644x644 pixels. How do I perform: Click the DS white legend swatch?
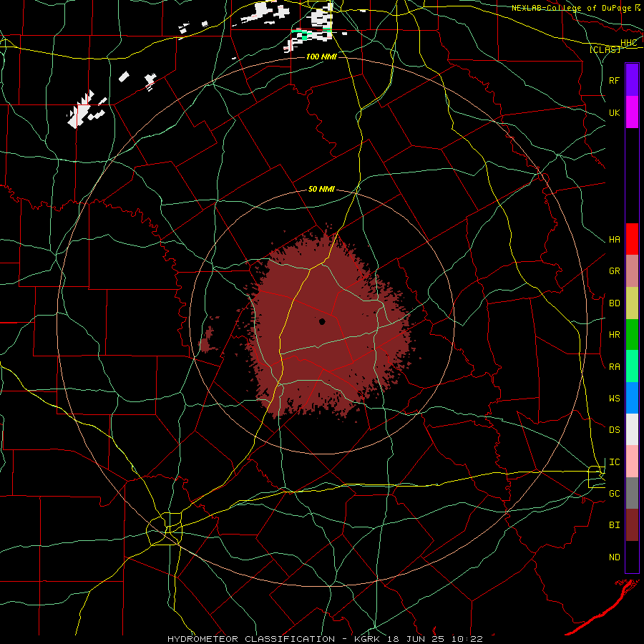point(632,429)
